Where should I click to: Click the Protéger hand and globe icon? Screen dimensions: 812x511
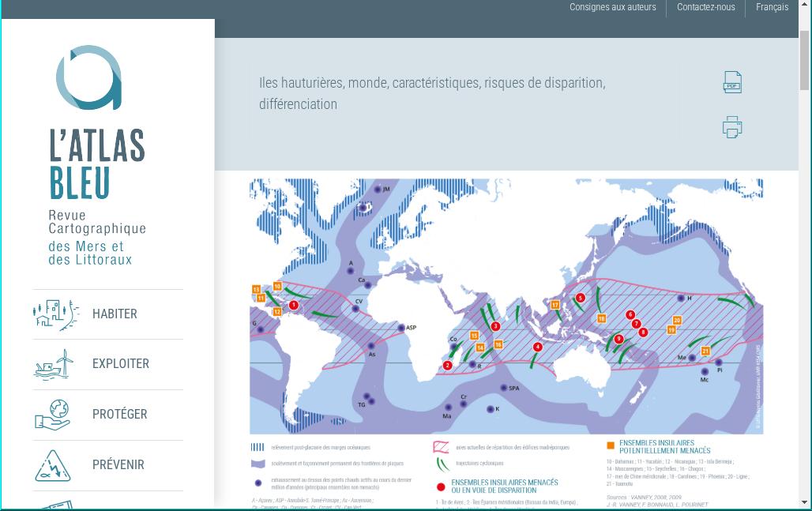pos(53,415)
